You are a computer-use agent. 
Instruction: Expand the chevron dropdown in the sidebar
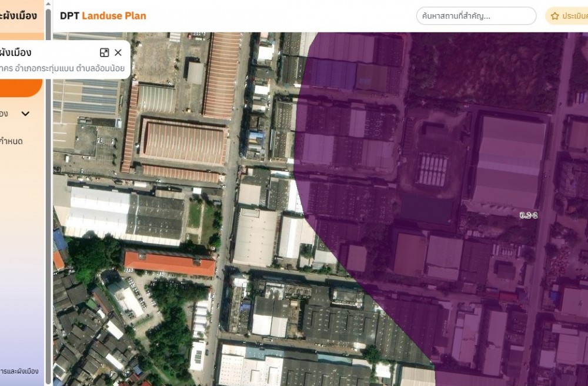(x=25, y=114)
